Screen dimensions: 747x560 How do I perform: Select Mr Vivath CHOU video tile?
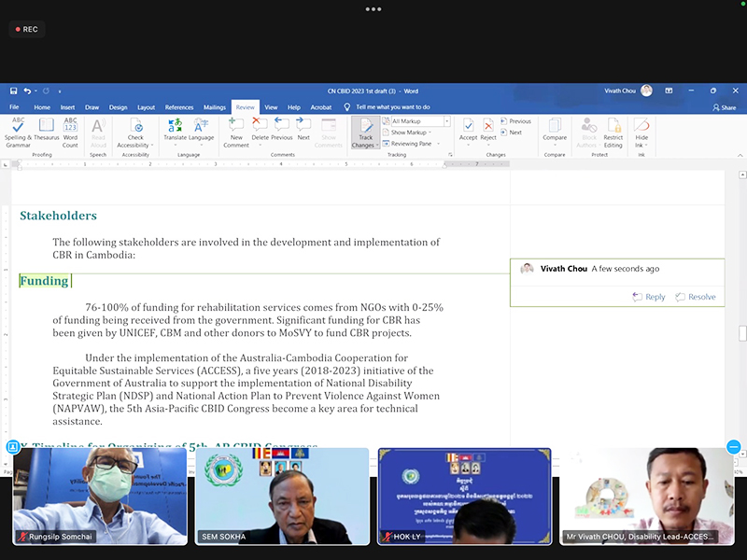[647, 497]
